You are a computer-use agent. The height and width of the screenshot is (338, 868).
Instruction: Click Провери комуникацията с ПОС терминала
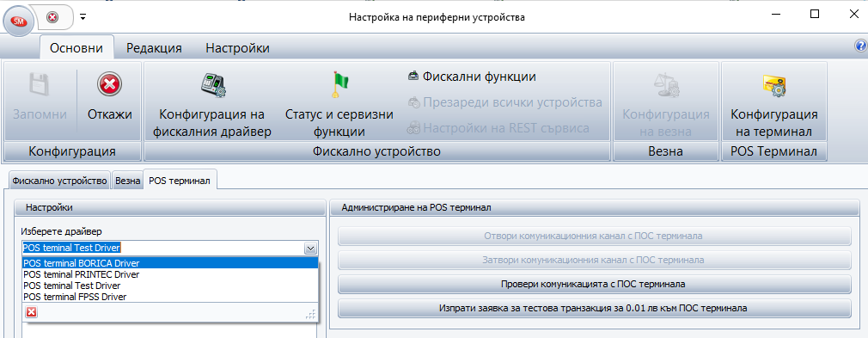[595, 285]
